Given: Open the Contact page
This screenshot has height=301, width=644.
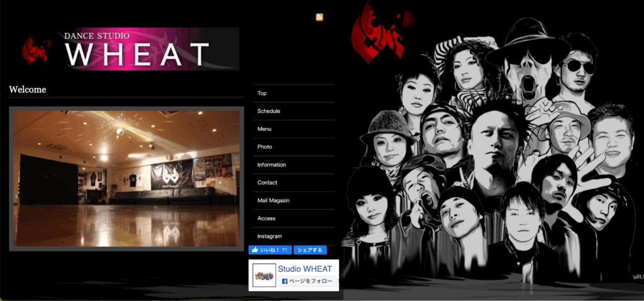Looking at the screenshot, I should tap(267, 183).
